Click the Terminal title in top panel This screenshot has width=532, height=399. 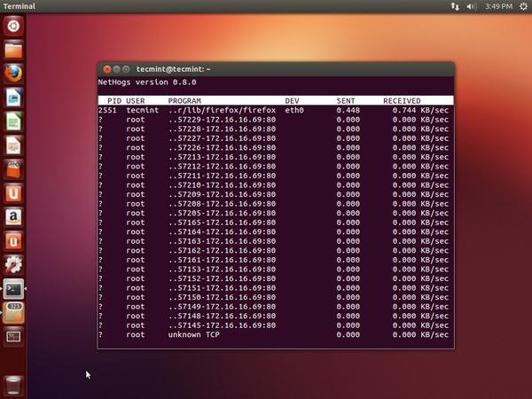pyautogui.click(x=19, y=6)
